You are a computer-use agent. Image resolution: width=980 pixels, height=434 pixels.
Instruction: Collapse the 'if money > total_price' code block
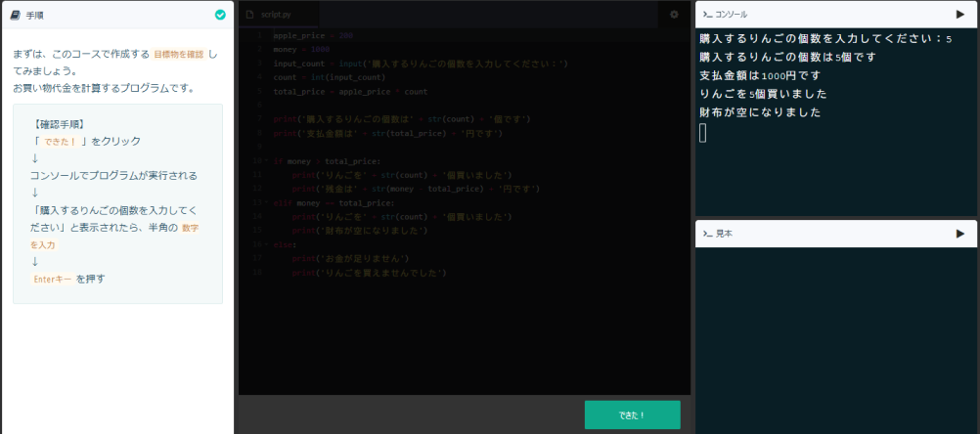click(x=264, y=160)
